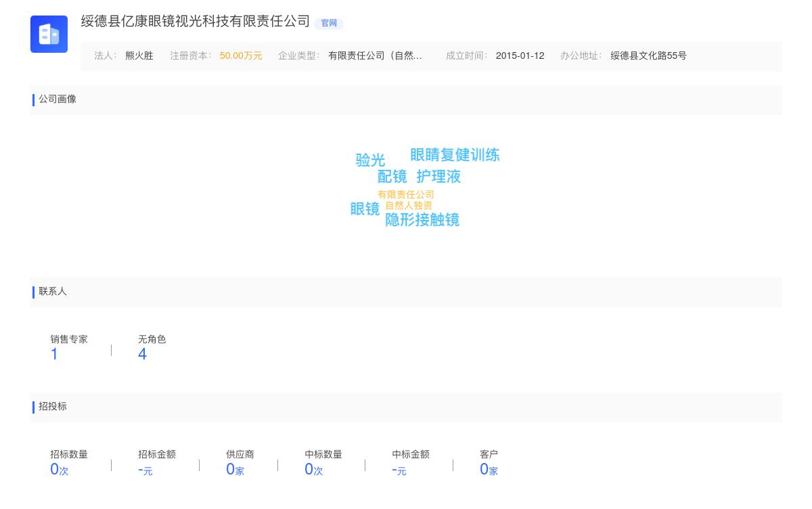Click office address 绥德县文化路55号

click(648, 56)
